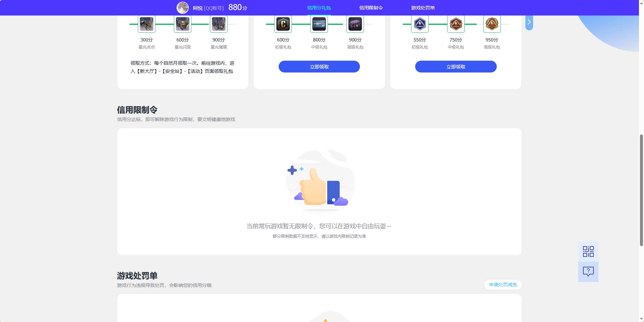The height and width of the screenshot is (322, 644).
Task: Switch to the 信用限制令 tab
Action: coord(371,8)
